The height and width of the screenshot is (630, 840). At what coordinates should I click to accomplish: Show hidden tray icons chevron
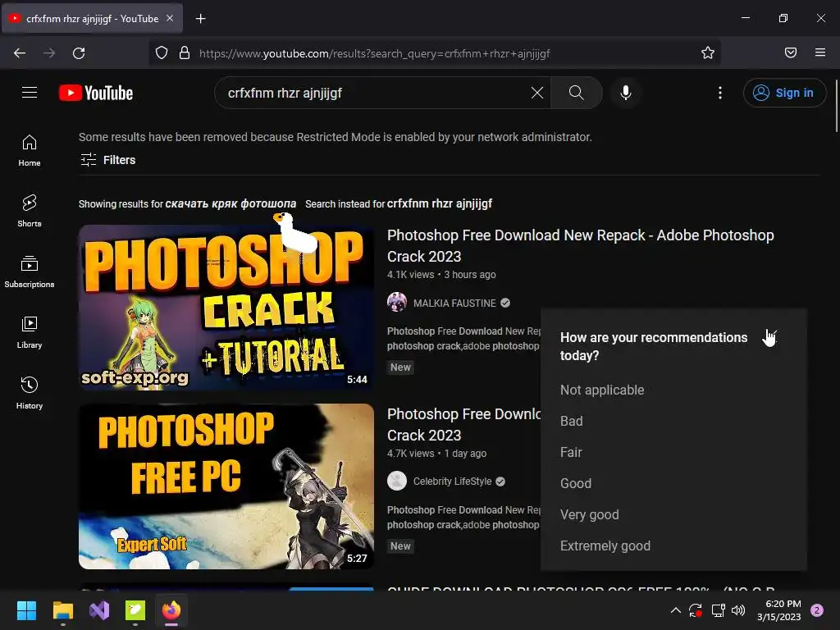tap(676, 610)
